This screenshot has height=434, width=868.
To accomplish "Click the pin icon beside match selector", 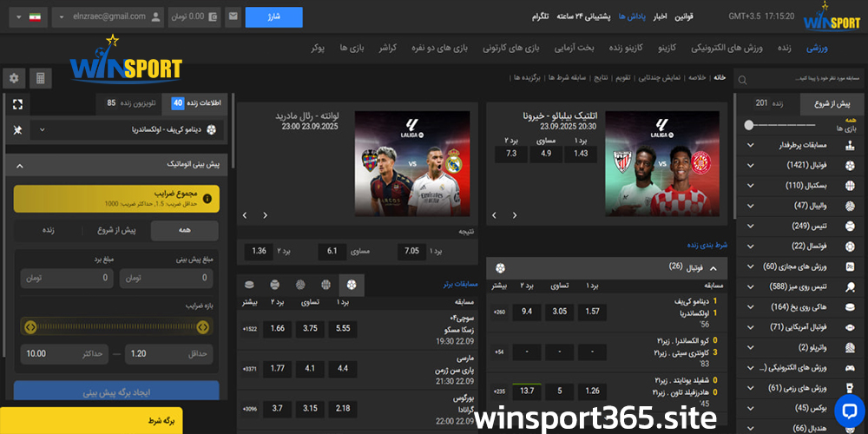I will tap(17, 129).
